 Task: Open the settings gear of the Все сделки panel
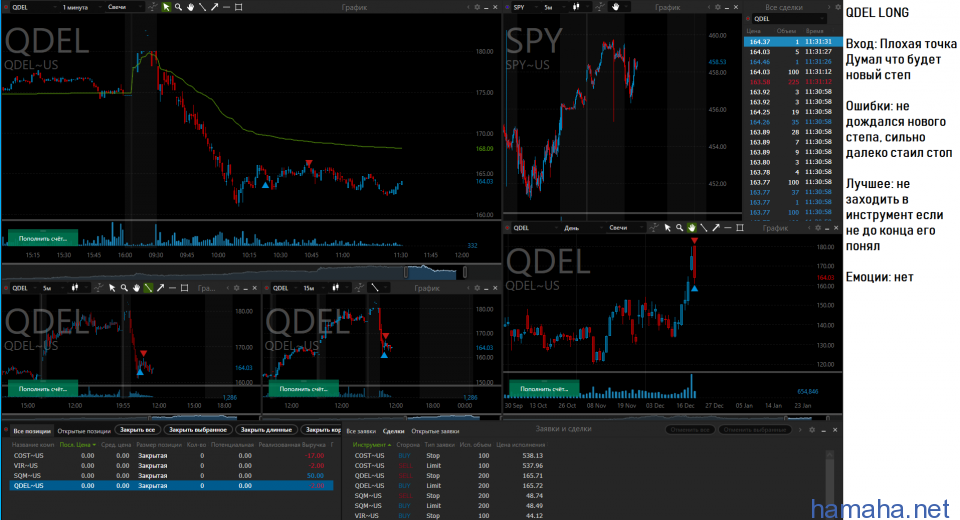pyautogui.click(x=838, y=7)
